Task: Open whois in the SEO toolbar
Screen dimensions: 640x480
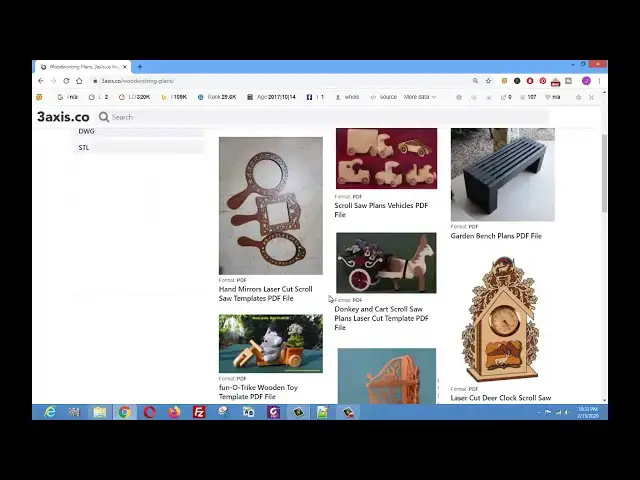Action: point(347,97)
